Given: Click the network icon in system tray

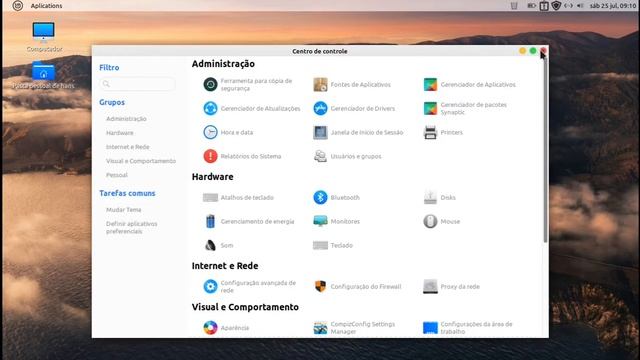Looking at the screenshot, I should [x=568, y=6].
